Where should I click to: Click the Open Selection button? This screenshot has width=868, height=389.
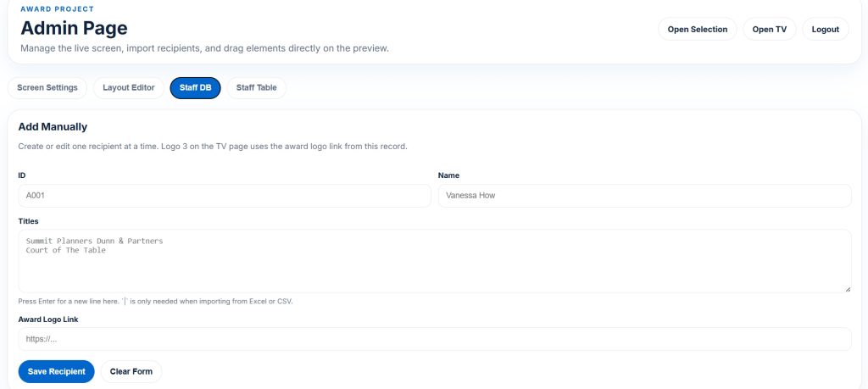[x=697, y=30]
